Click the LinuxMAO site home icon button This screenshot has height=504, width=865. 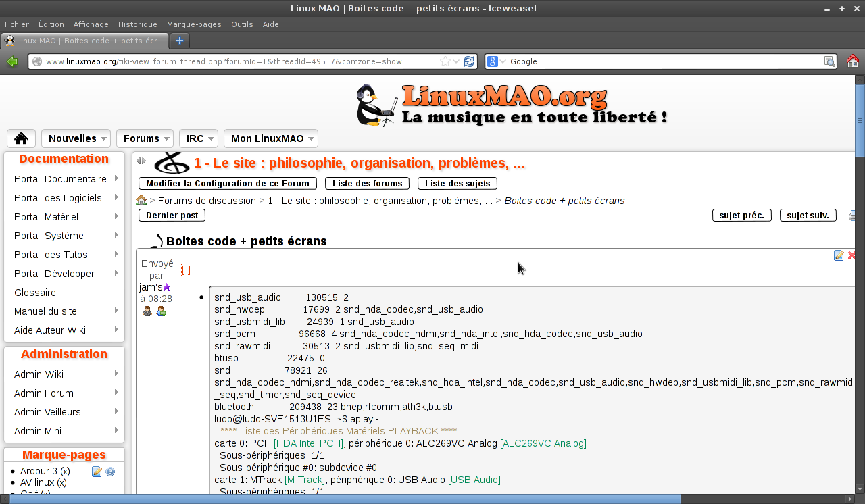pyautogui.click(x=21, y=138)
